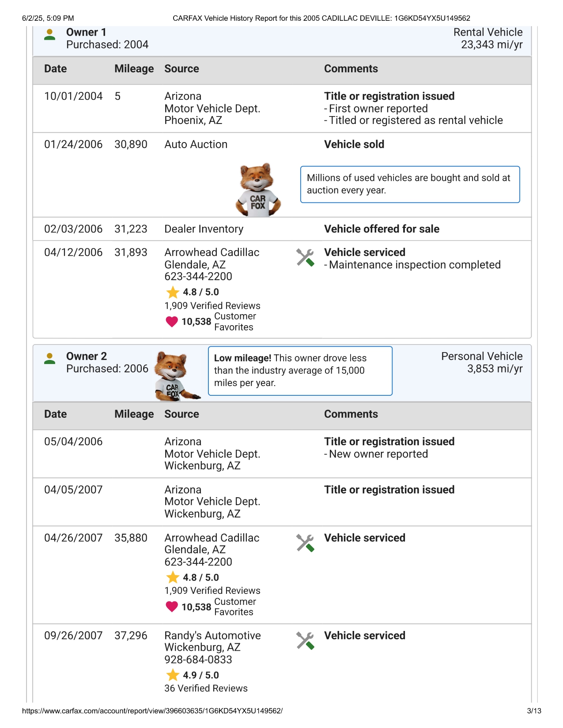
Task: Click star rating under 04/26/2007 Arrowhead Cadillac
Action: point(172,578)
